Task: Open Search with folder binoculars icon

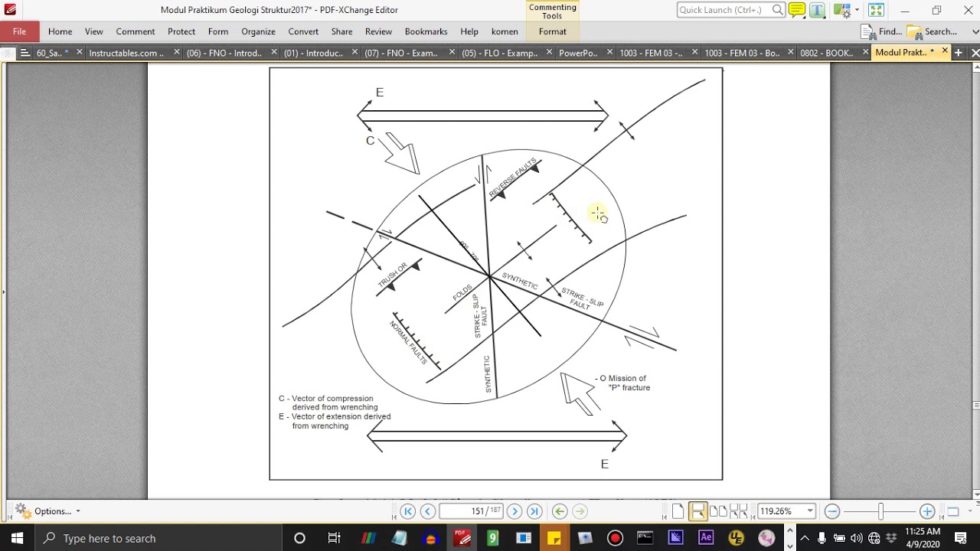Action: (x=914, y=31)
